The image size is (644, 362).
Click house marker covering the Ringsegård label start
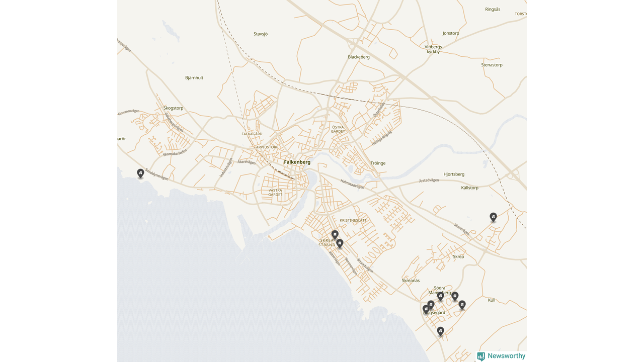click(x=426, y=309)
